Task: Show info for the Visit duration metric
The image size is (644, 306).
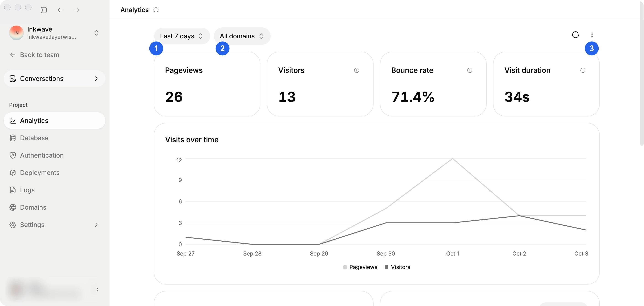Action: [582, 70]
